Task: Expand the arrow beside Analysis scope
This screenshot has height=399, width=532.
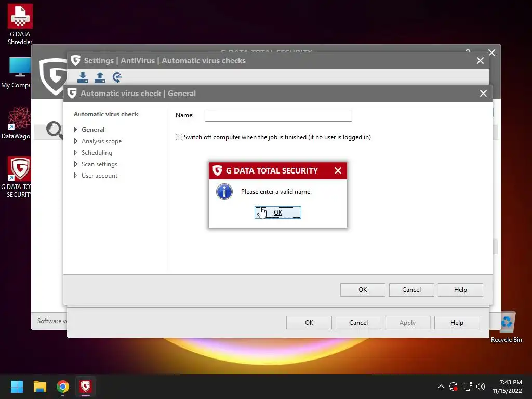Action: click(76, 141)
